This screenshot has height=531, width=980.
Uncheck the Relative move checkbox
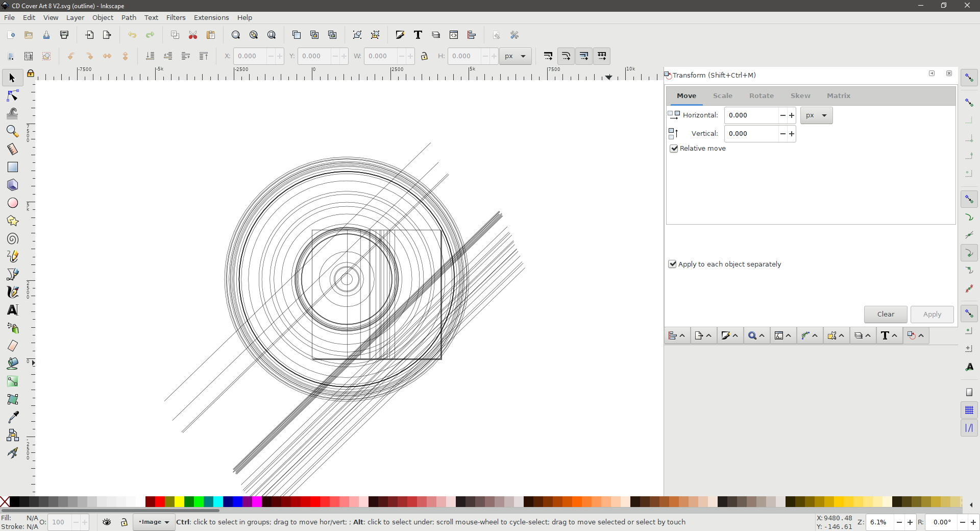(674, 149)
